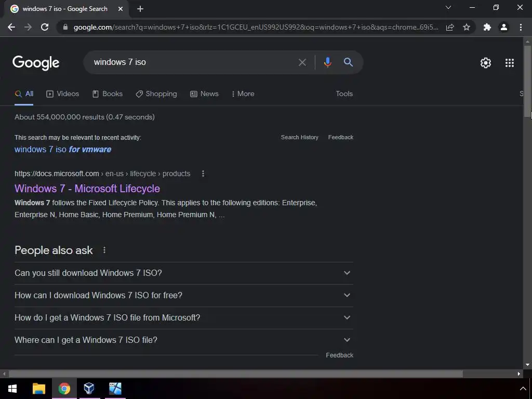Open Search History link
Image resolution: width=532 pixels, height=399 pixels.
pos(300,137)
